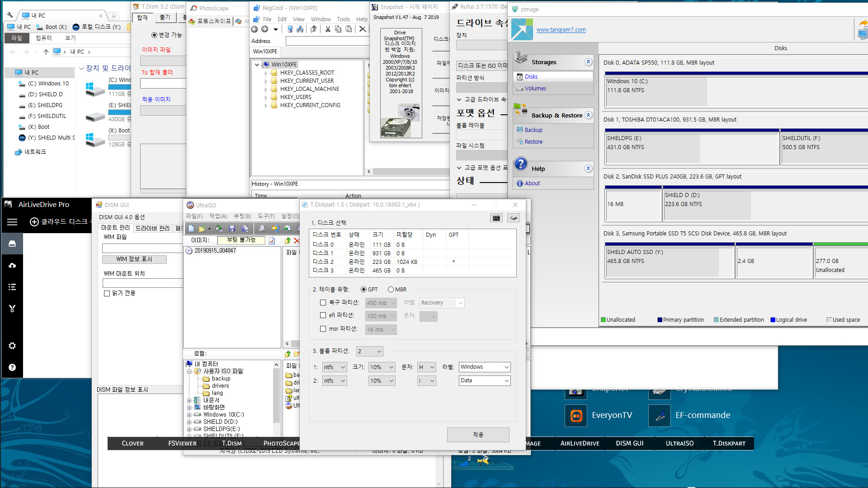Expand HKEY_LOCAL_MACHINE in RegCool tree
Image resolution: width=868 pixels, height=488 pixels.
(x=265, y=89)
